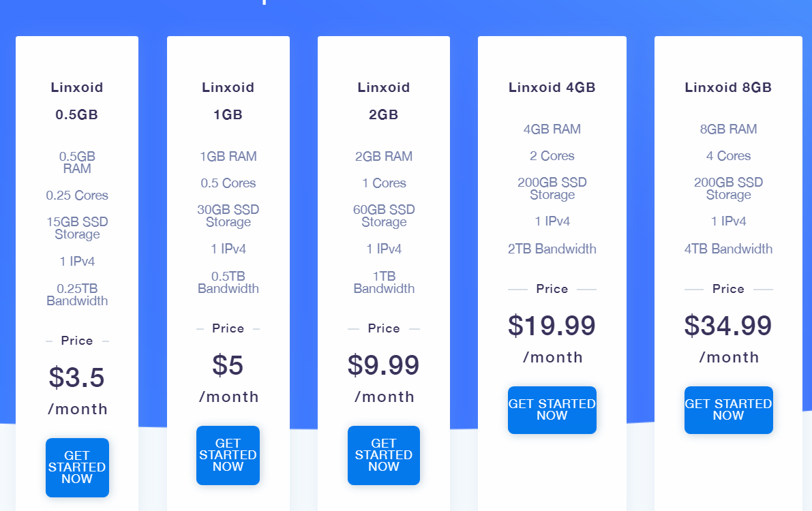Select the Linxoid 0.5GB plan title

77,101
